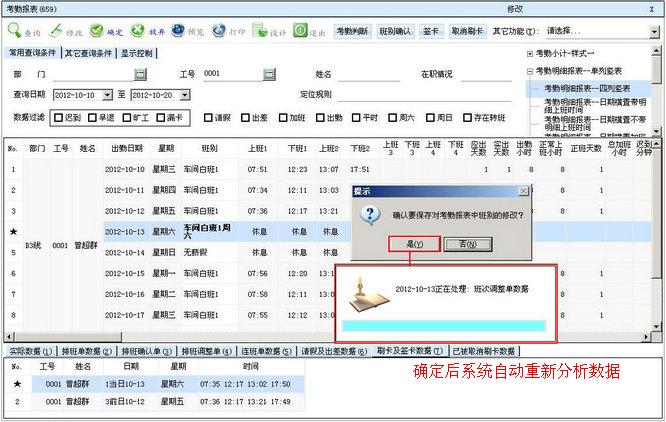
Task: Select 考勤明细报表--日期横置带明细上班时间 report
Action: click(595, 106)
